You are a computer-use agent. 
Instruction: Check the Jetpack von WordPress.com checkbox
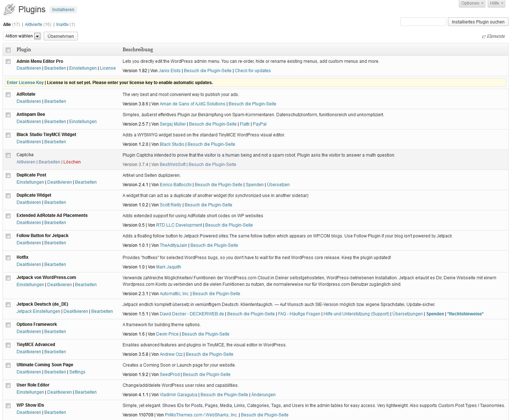(x=8, y=278)
